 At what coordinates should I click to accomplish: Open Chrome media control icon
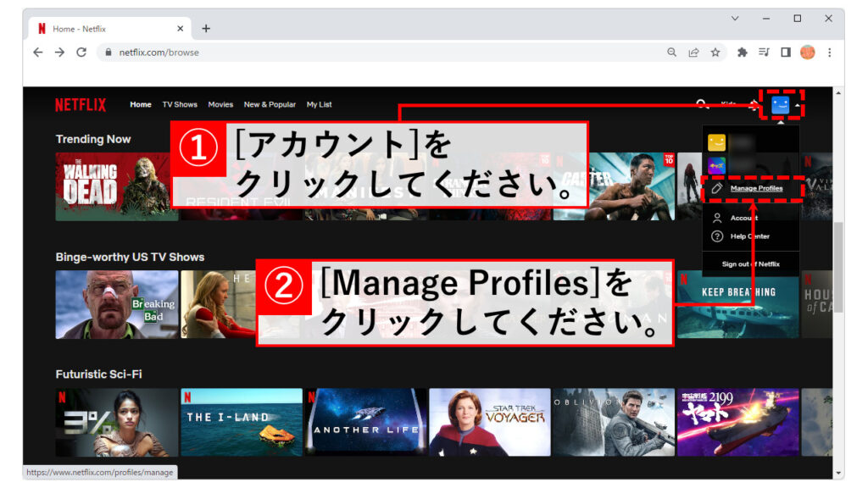[x=764, y=53]
